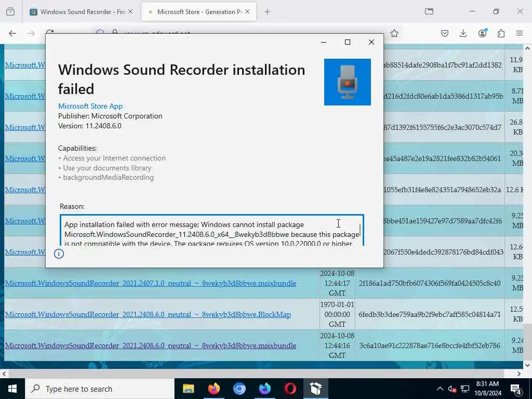Click the page scroll-up arrow
Viewport: 532px width, 399px height.
tap(527, 48)
